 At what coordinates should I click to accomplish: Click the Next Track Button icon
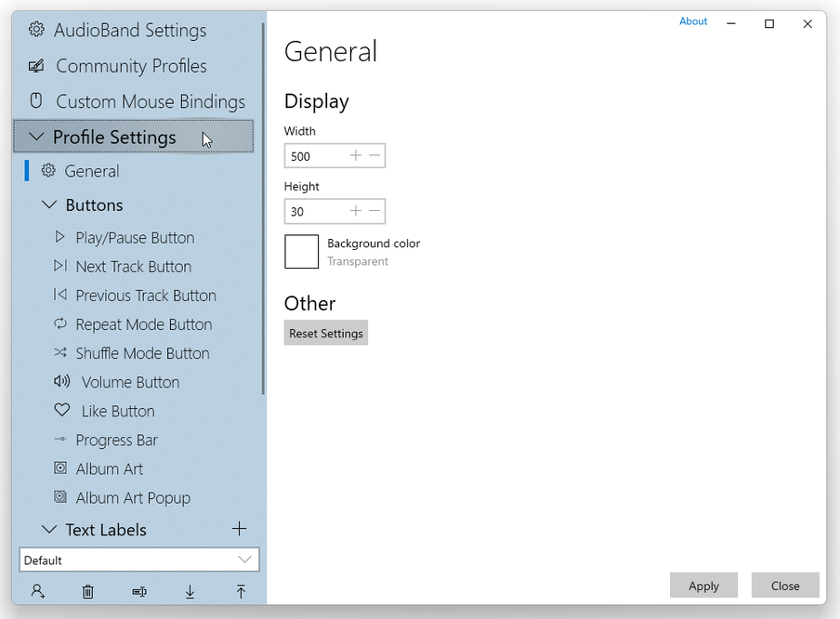pos(60,266)
